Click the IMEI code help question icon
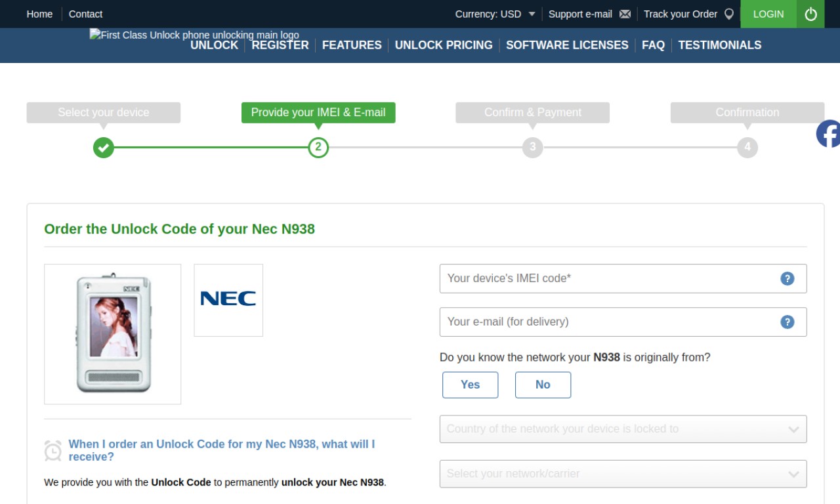 [787, 279]
